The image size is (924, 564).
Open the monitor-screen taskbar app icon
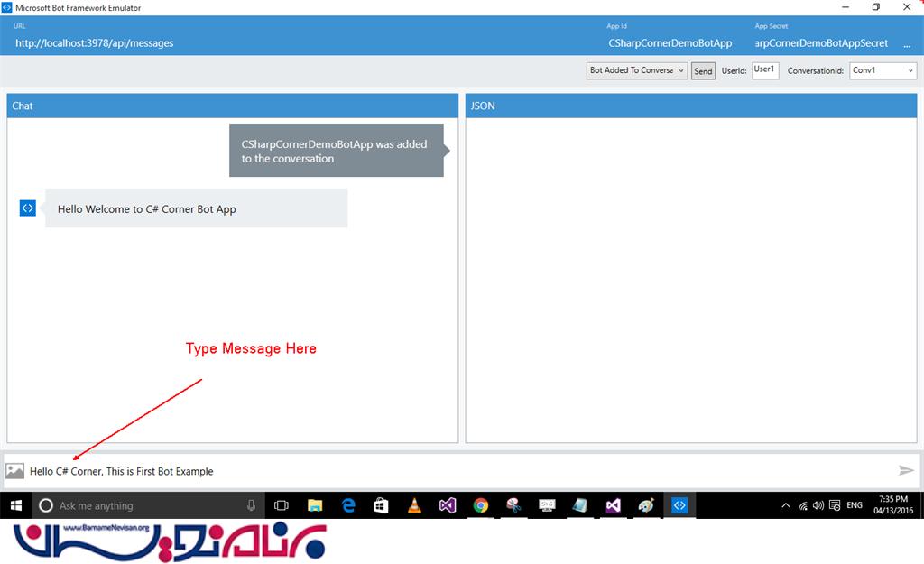pos(548,505)
